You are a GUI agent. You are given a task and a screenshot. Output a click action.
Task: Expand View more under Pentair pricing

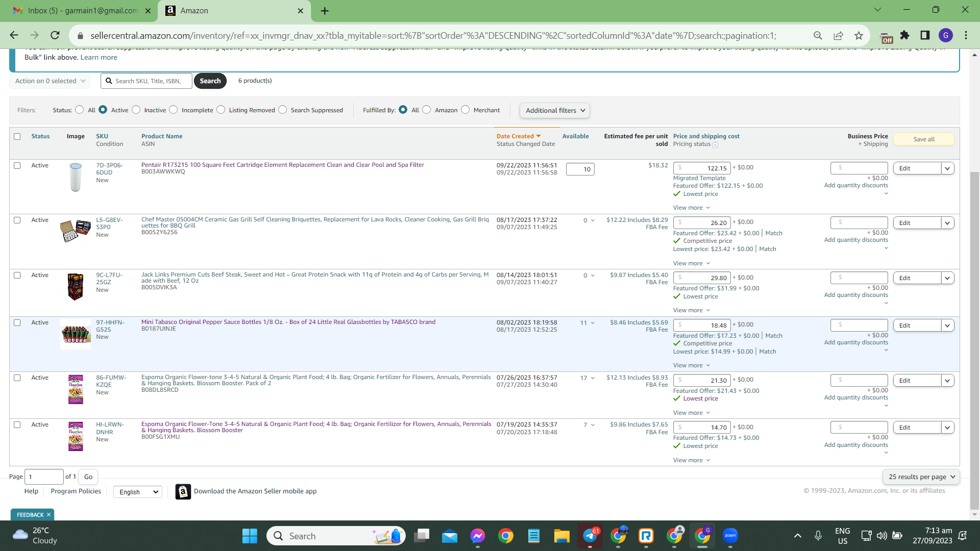tap(692, 208)
